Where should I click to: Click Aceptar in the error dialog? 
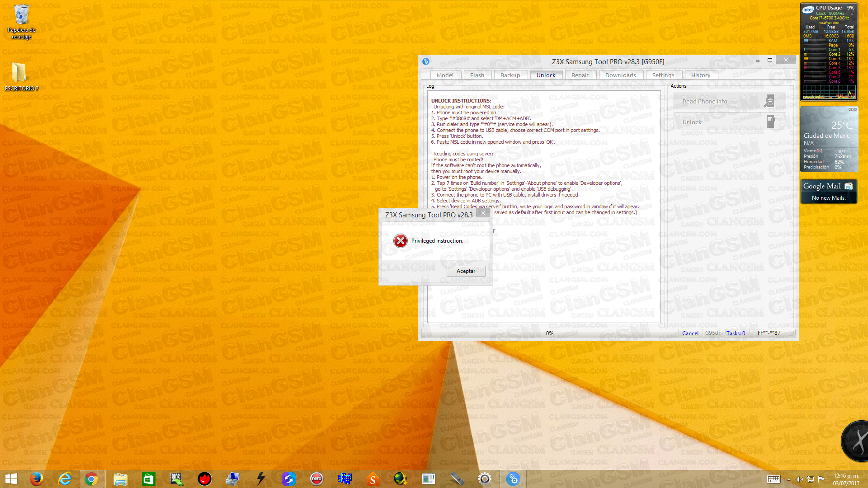pyautogui.click(x=466, y=271)
